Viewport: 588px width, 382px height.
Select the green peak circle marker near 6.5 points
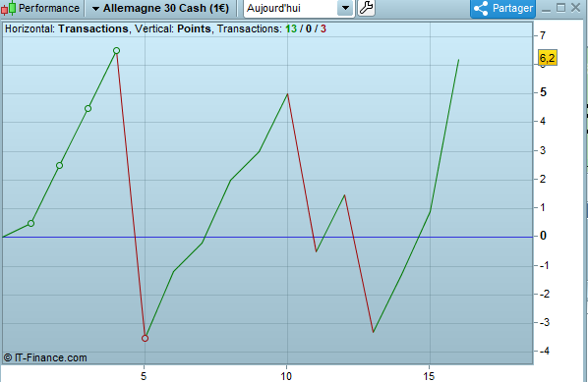[116, 50]
